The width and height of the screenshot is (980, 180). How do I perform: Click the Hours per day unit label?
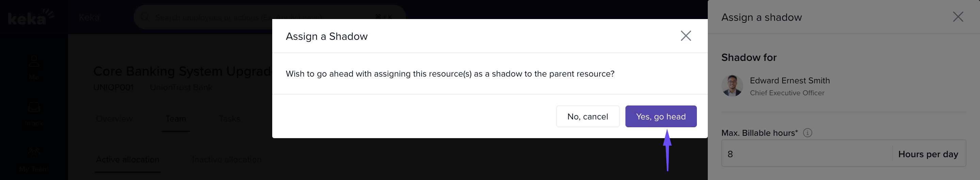click(928, 154)
